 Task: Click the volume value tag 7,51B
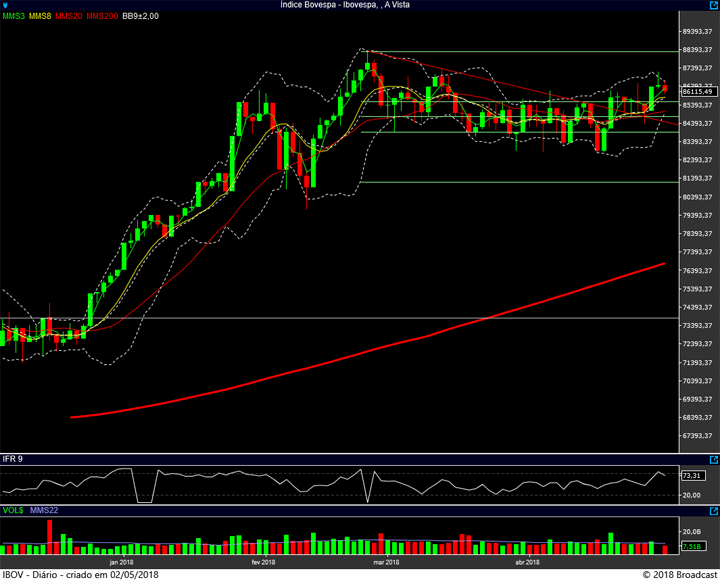click(x=692, y=547)
